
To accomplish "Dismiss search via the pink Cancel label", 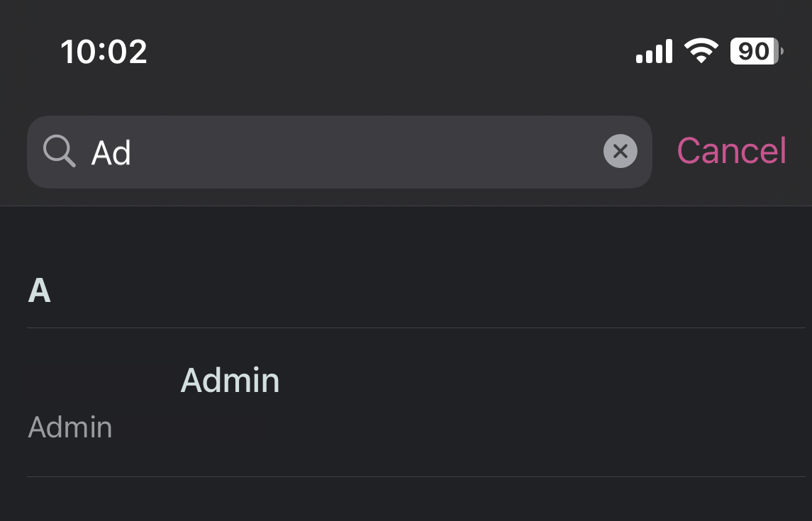I will coord(731,150).
